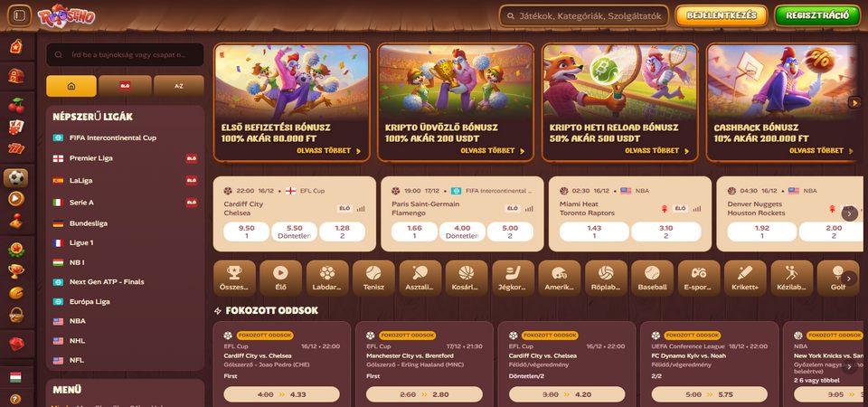Image resolution: width=868 pixels, height=407 pixels.
Task: Switch to the home tab in sports panel
Action: (x=71, y=87)
